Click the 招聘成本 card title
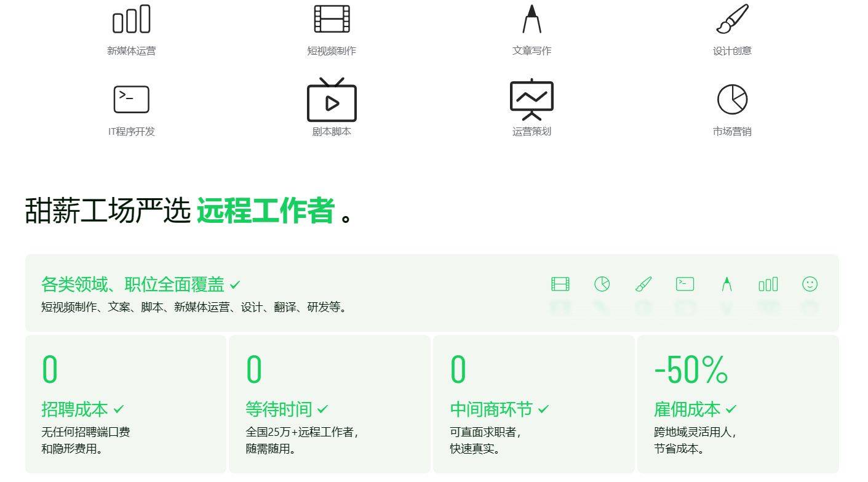 click(74, 409)
